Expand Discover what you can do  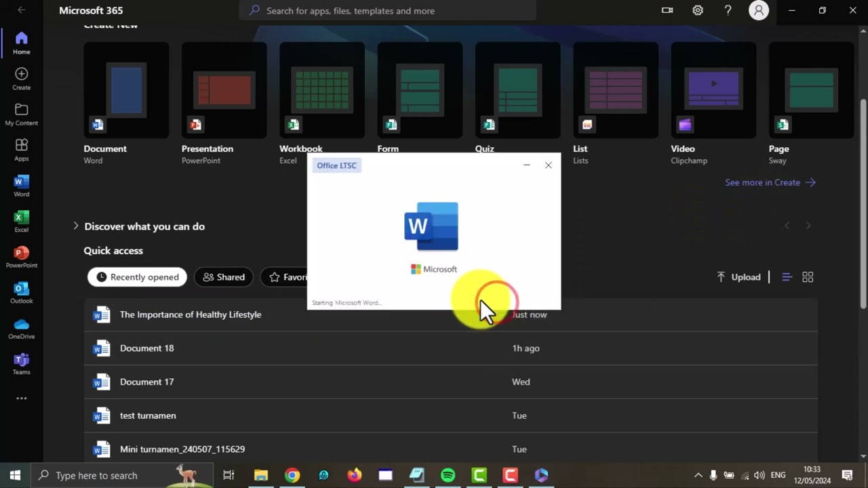tap(139, 226)
